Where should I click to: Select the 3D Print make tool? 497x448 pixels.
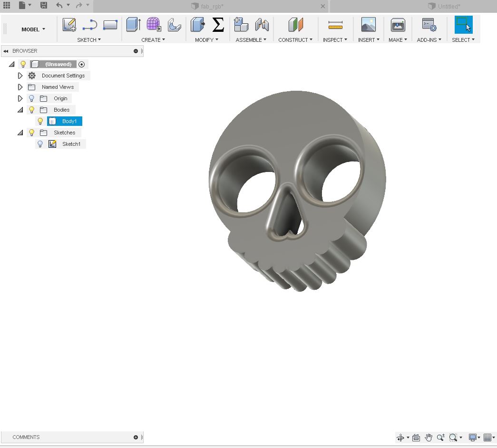398,24
